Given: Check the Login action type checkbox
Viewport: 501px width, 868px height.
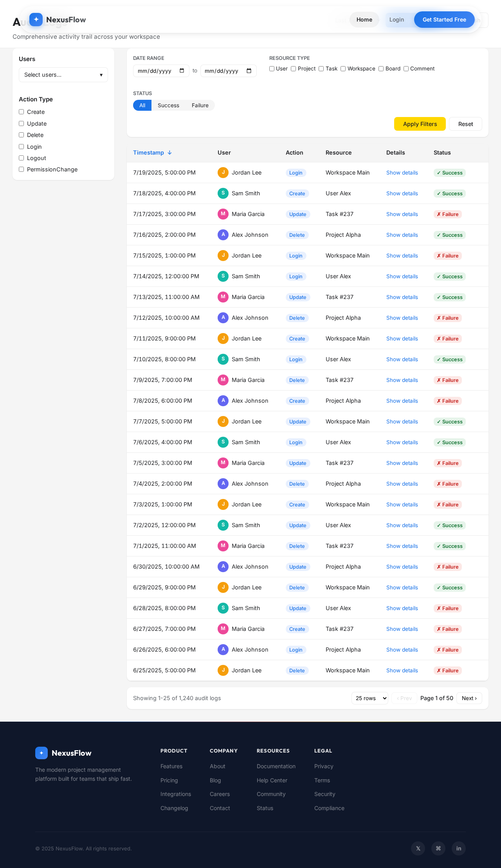Looking at the screenshot, I should [22, 147].
